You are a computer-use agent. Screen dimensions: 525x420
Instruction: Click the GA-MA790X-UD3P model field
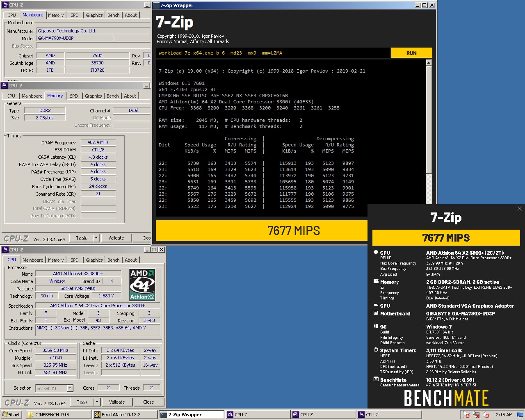point(75,38)
